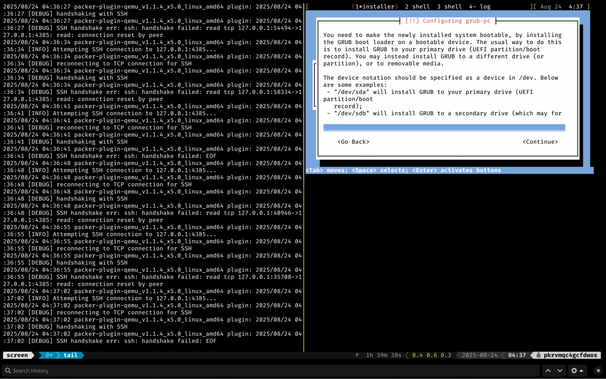The height and width of the screenshot is (379, 606).
Task: Click log text 'read tcp 127.0.0.1:35708'
Action: pos(249,277)
